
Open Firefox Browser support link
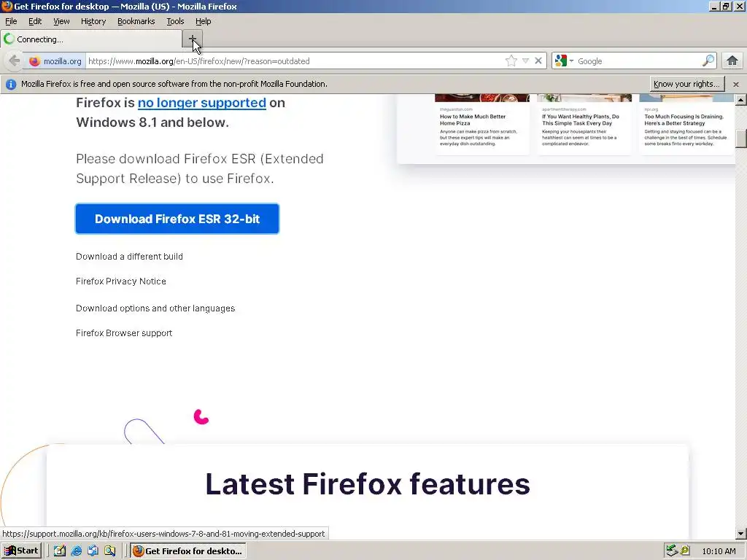124,332
